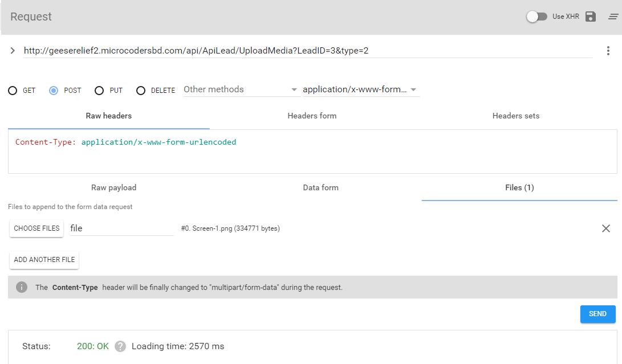
Task: Open the URL three-dot options menu
Action: tap(608, 51)
